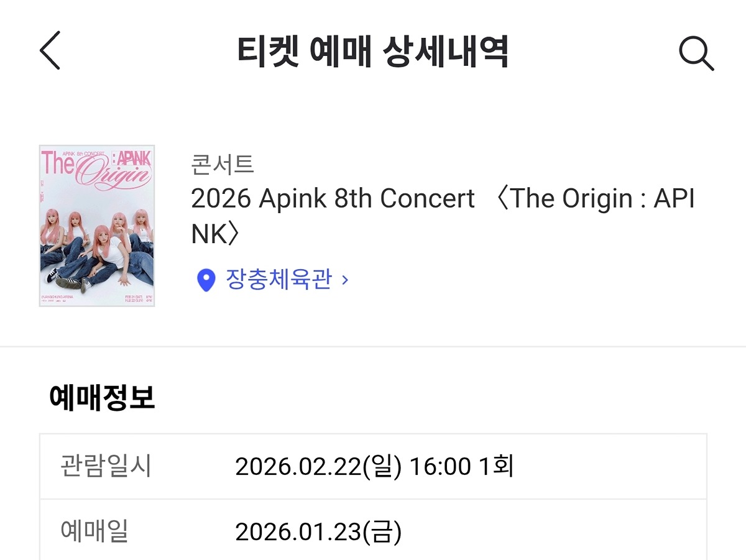Open the 장충체육관 venue link
This screenshot has width=746, height=560.
pos(279,280)
